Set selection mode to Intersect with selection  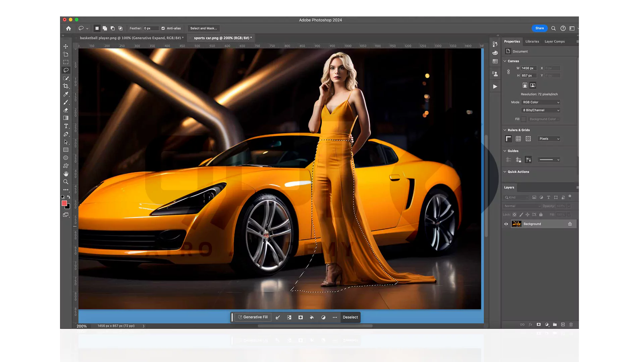point(120,28)
